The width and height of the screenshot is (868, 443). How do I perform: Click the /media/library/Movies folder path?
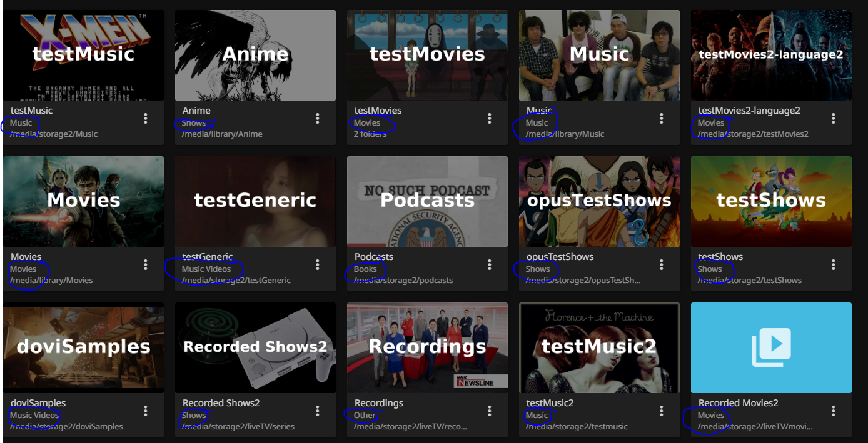pos(51,281)
